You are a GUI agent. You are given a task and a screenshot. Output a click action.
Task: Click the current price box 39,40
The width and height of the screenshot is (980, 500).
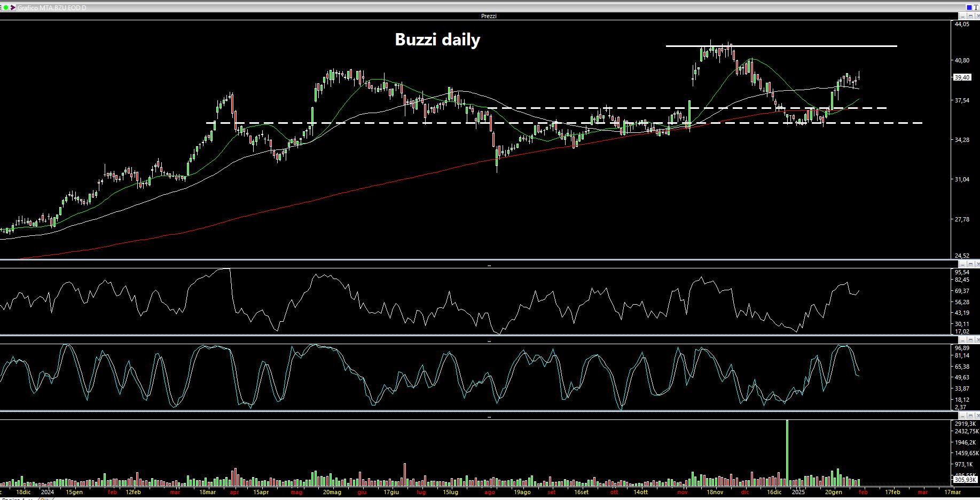pyautogui.click(x=962, y=77)
